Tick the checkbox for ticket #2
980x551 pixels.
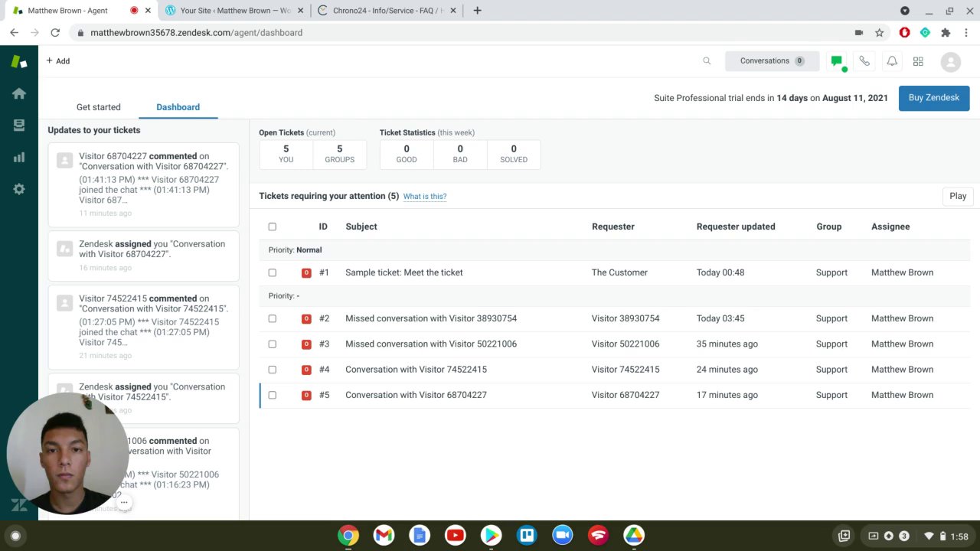(272, 318)
